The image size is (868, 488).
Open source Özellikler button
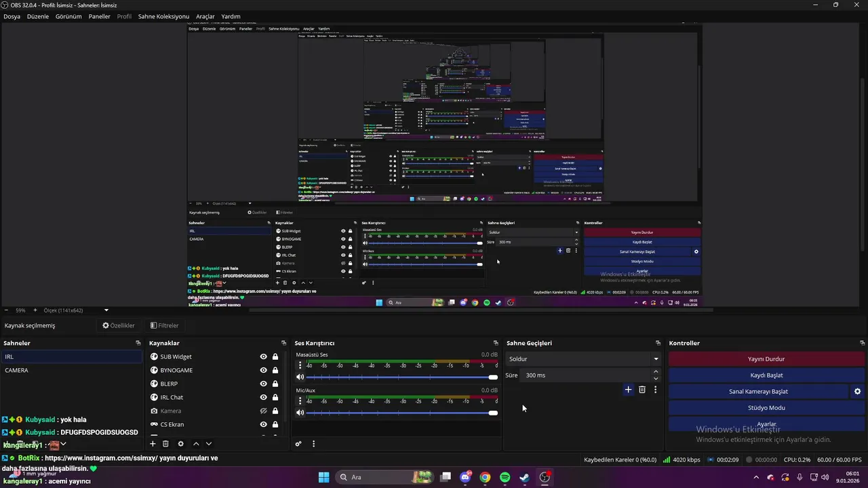pos(119,325)
